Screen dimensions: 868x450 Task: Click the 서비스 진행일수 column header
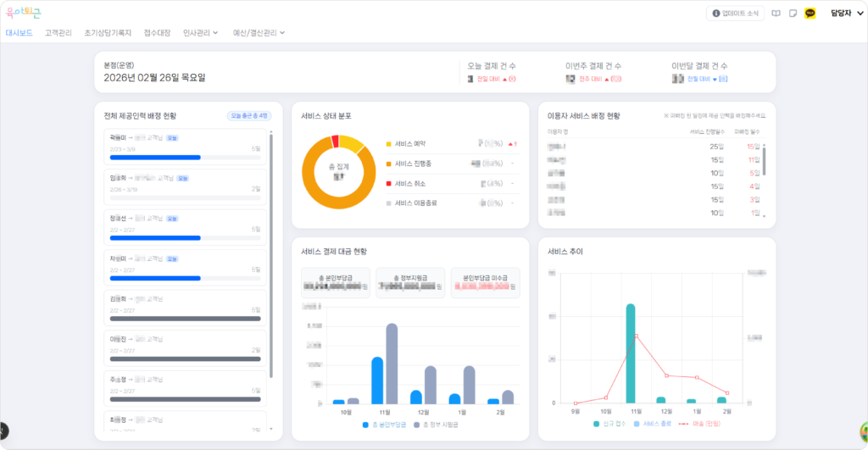pos(707,131)
